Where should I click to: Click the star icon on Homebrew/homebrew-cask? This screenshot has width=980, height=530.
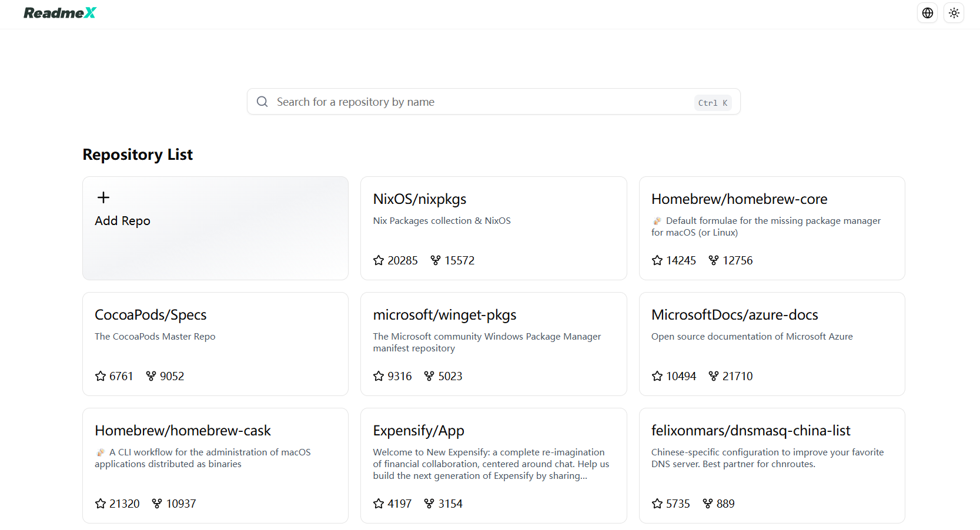click(x=101, y=504)
